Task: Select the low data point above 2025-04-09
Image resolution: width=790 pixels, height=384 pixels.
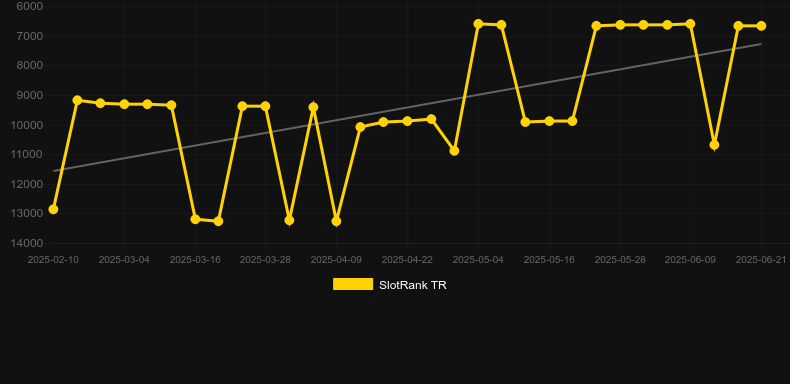Action: coord(336,221)
